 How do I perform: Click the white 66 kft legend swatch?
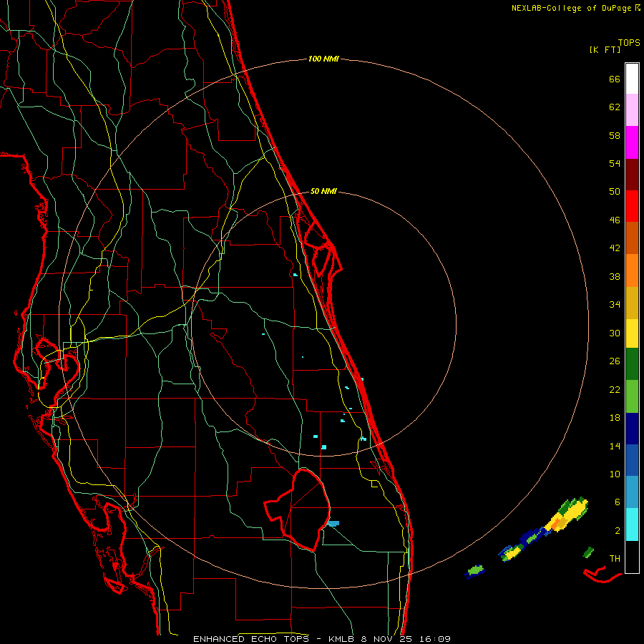coord(632,79)
